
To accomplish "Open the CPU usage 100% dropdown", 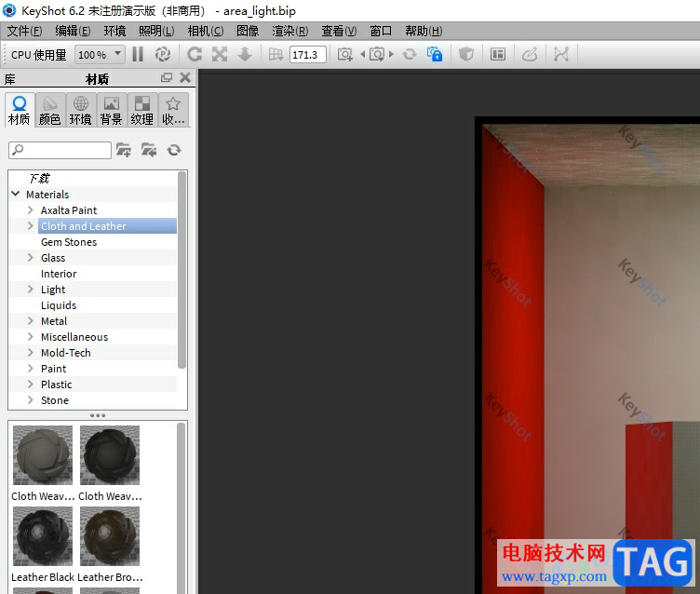I will coord(100,55).
